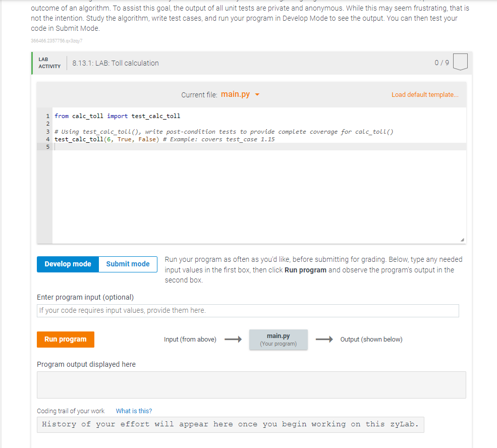
Task: Click the 0 / 9 score indicator
Action: click(x=441, y=62)
